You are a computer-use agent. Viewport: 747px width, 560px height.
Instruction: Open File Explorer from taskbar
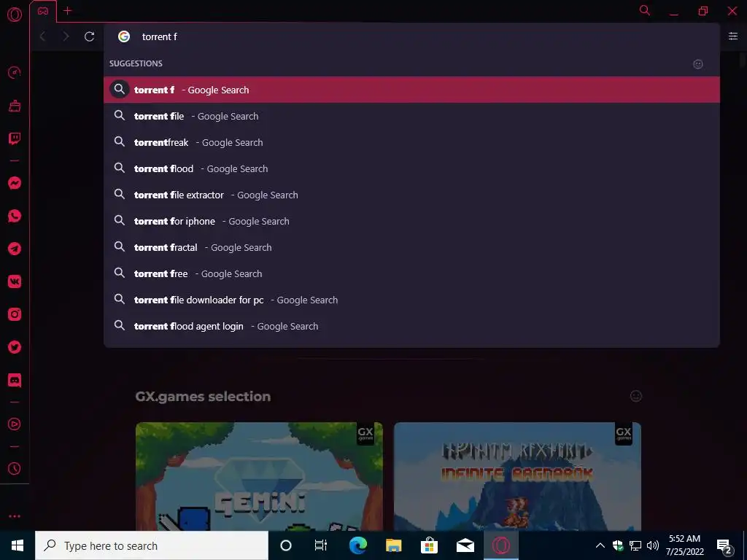(x=393, y=545)
